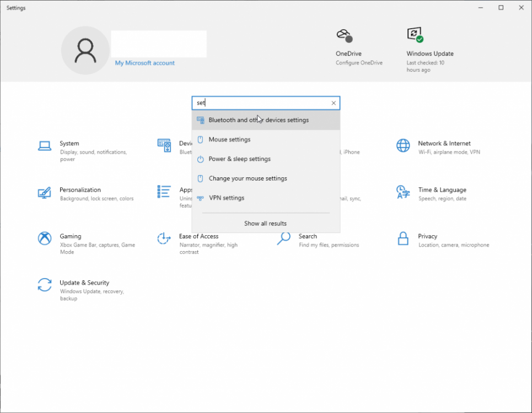The image size is (532, 413).
Task: Click the Time & Language icon
Action: [x=403, y=192]
